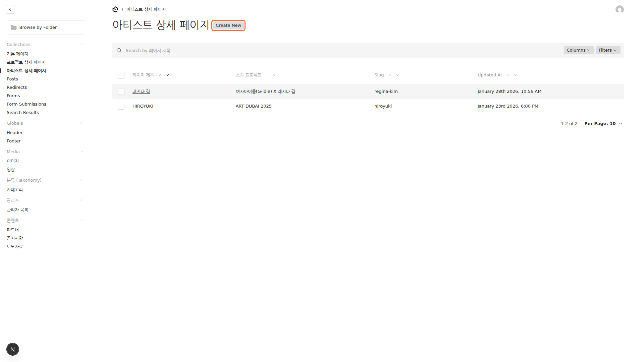Image resolution: width=644 pixels, height=362 pixels.
Task: Change Per Page count dropdown
Action: pos(603,124)
